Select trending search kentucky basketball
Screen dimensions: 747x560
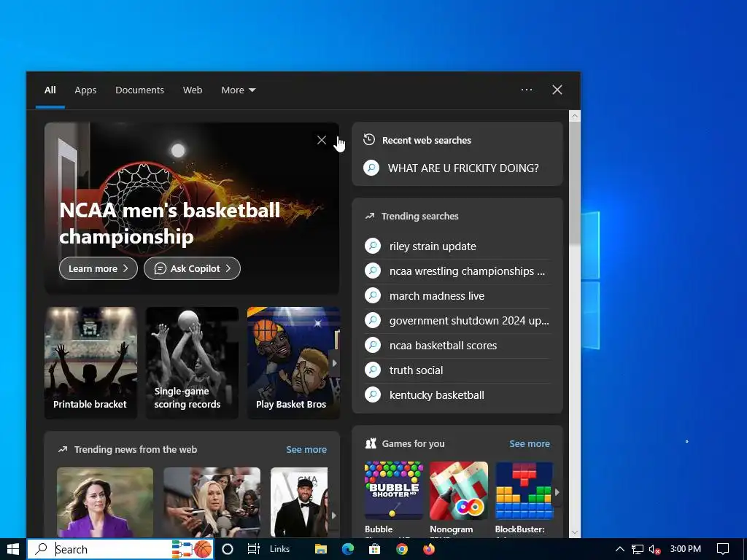[x=457, y=394]
